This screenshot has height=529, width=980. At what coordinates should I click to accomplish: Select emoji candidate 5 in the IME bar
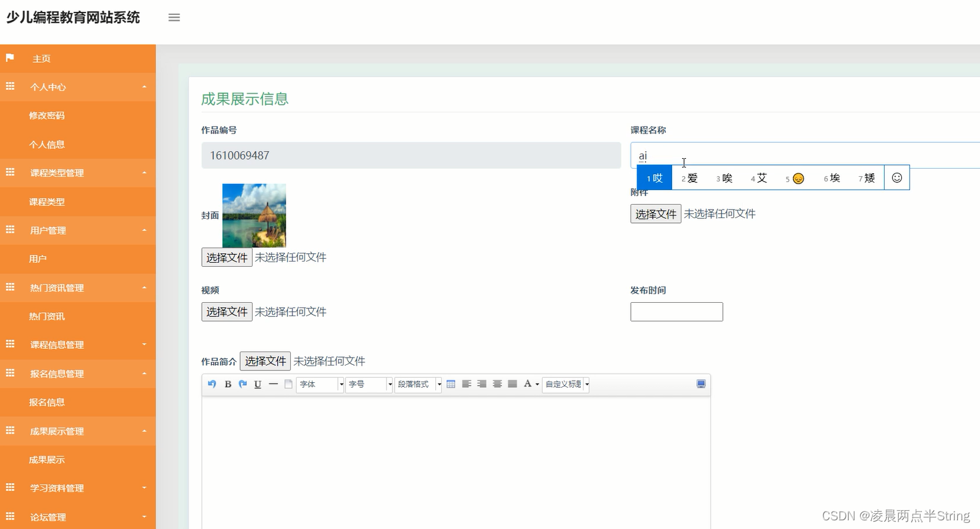793,177
